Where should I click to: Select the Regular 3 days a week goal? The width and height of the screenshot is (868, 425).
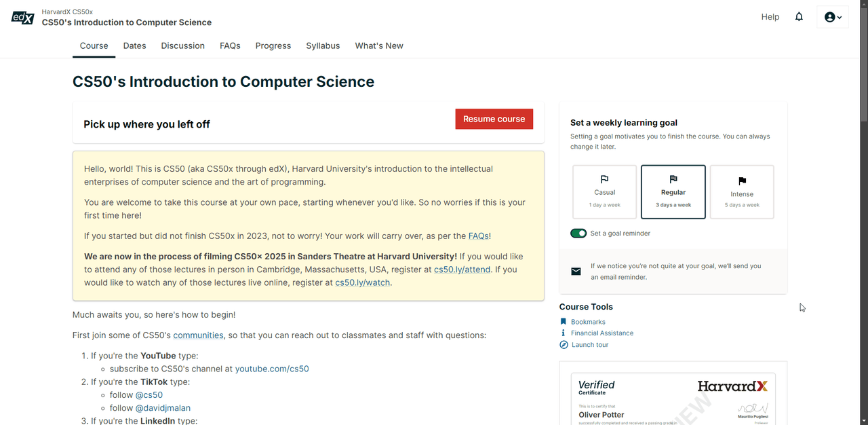point(673,192)
